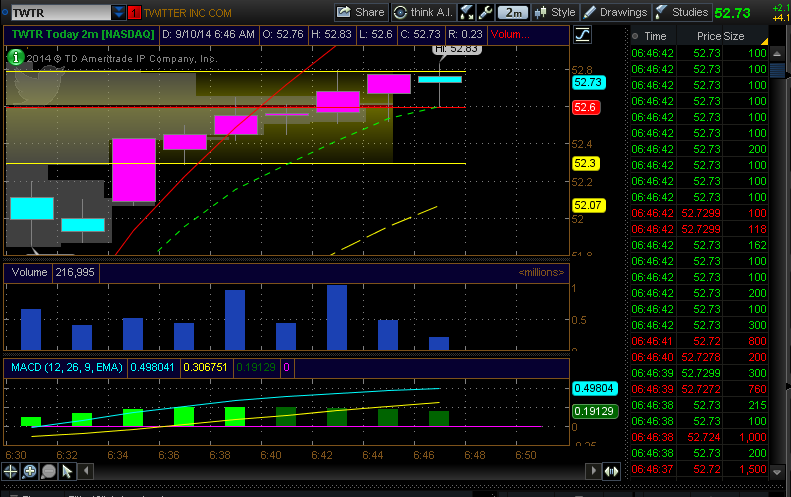Click the flask and arrows icon in the toolbar
The height and width of the screenshot is (497, 791).
467,12
